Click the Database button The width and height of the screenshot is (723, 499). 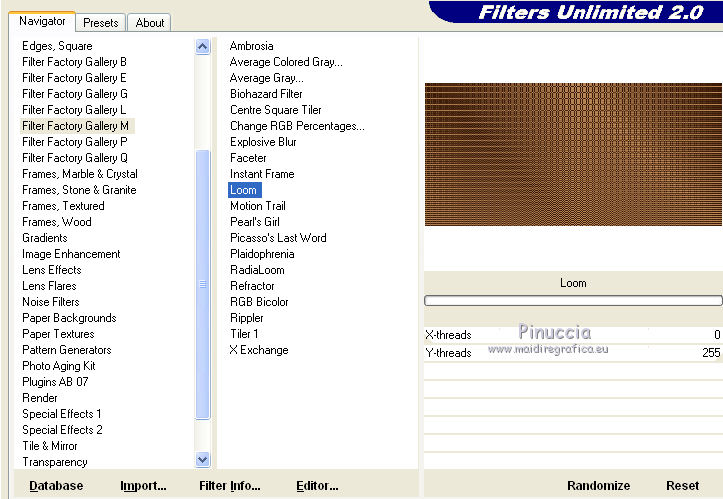(56, 486)
